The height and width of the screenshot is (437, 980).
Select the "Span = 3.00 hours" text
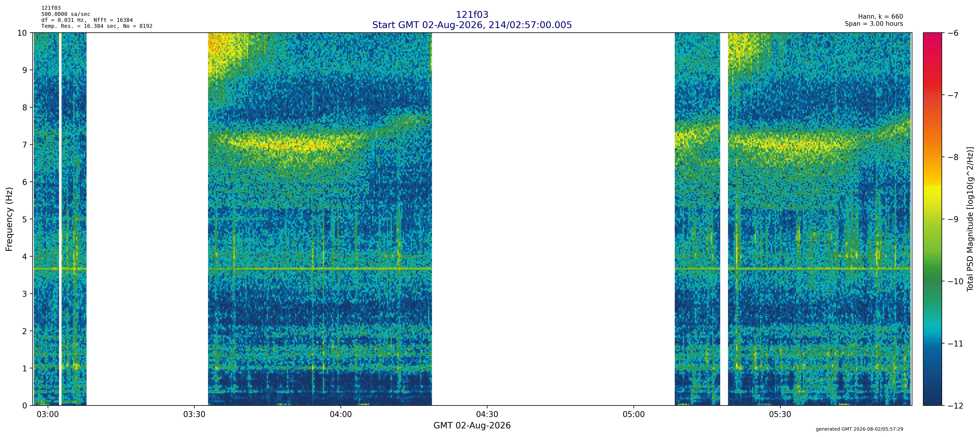[x=874, y=24]
